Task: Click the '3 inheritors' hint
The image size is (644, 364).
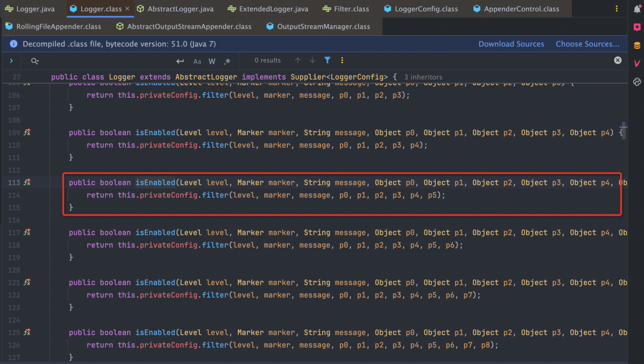Action: click(423, 77)
